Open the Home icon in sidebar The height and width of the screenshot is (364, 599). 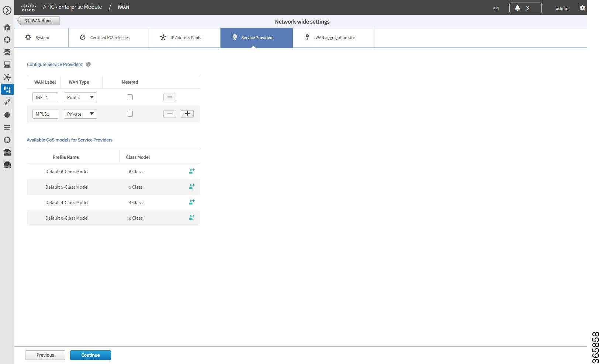point(7,27)
